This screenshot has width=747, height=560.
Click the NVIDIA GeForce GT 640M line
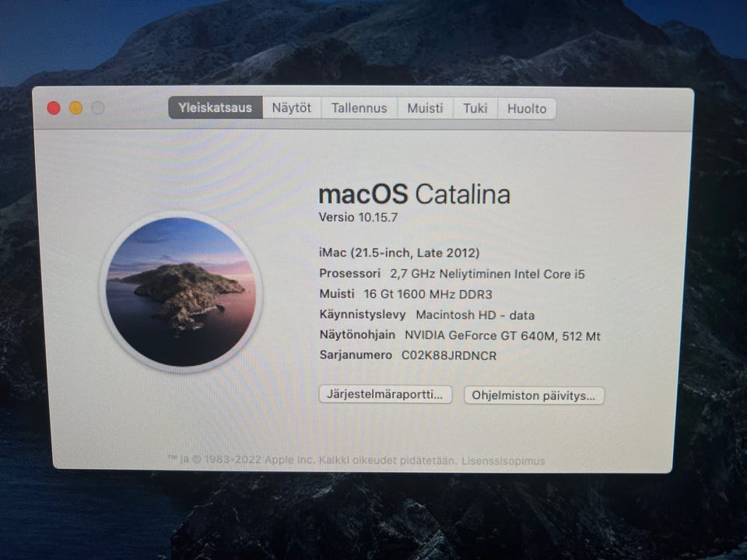[460, 336]
